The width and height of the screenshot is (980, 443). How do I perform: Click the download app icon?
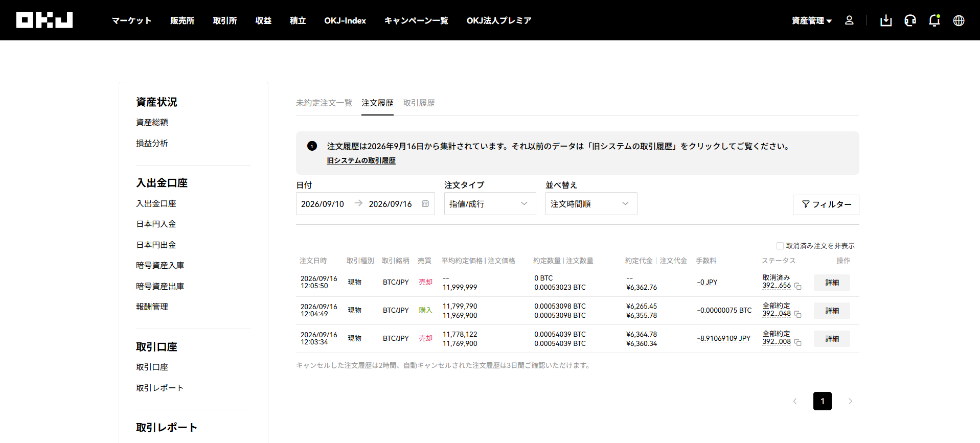coord(886,20)
